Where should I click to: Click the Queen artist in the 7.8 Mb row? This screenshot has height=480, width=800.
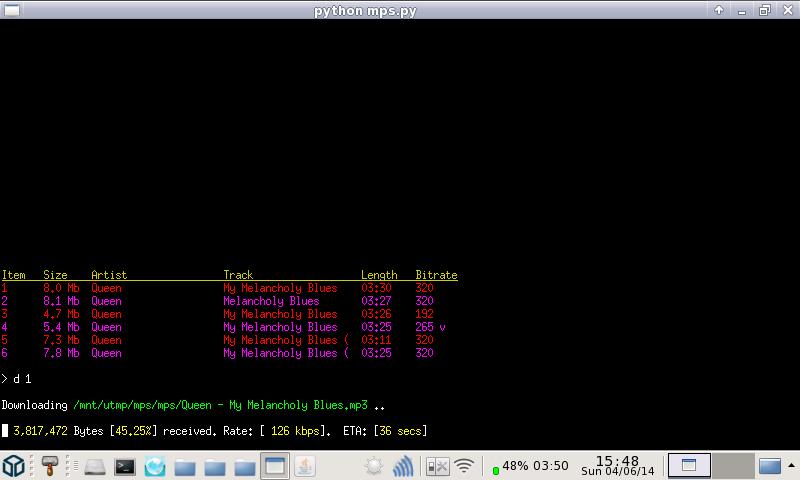106,353
